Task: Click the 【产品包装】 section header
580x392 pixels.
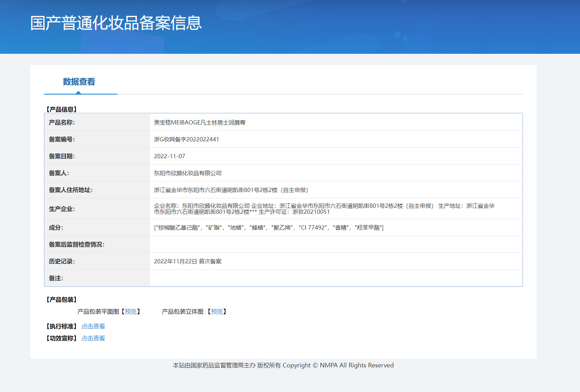Action: pyautogui.click(x=62, y=300)
